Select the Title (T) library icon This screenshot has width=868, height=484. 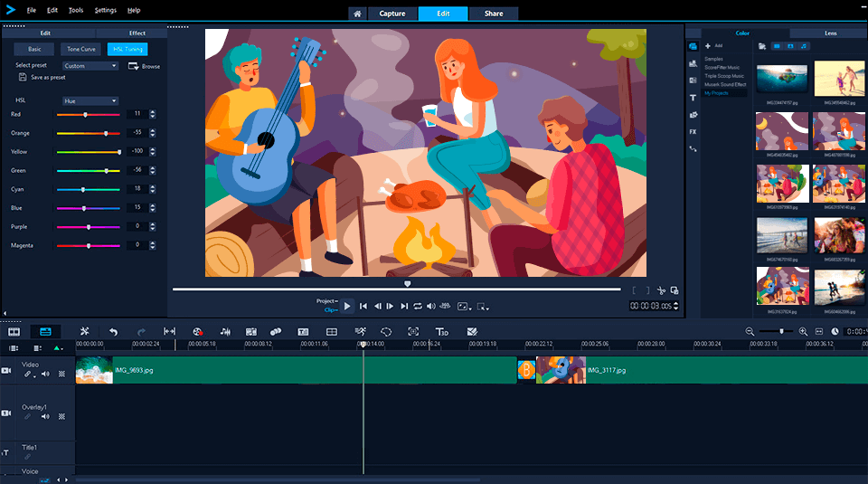693,97
